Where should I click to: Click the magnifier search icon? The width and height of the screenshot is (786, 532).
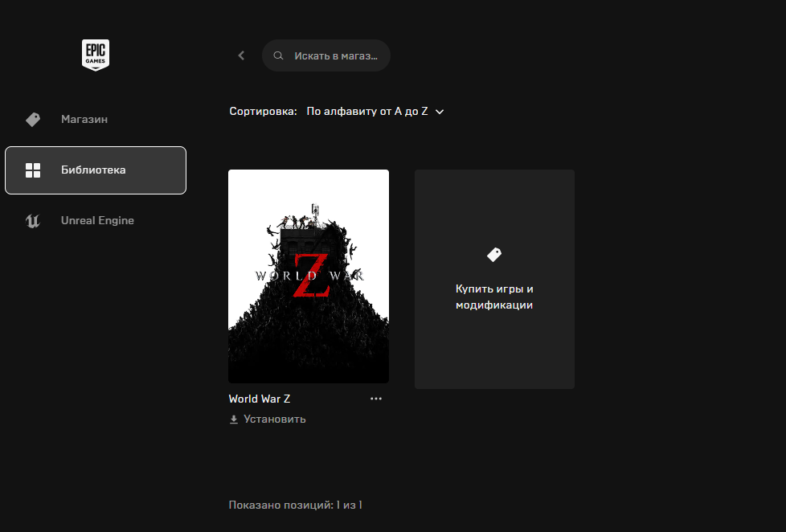278,55
